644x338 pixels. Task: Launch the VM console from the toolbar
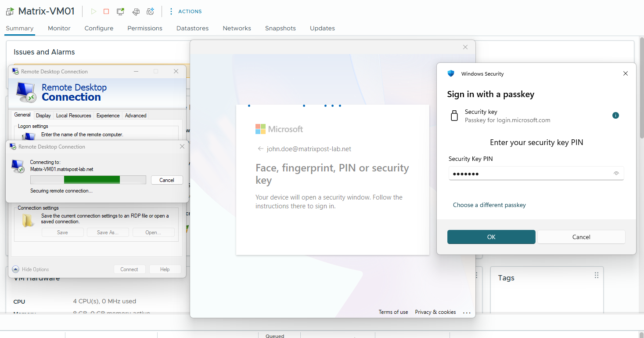120,11
